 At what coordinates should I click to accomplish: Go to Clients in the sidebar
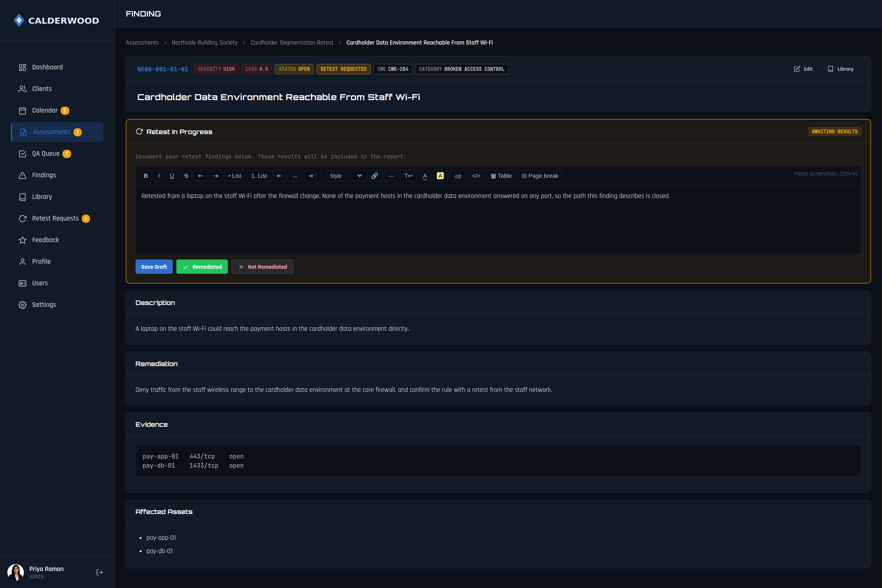[57, 89]
